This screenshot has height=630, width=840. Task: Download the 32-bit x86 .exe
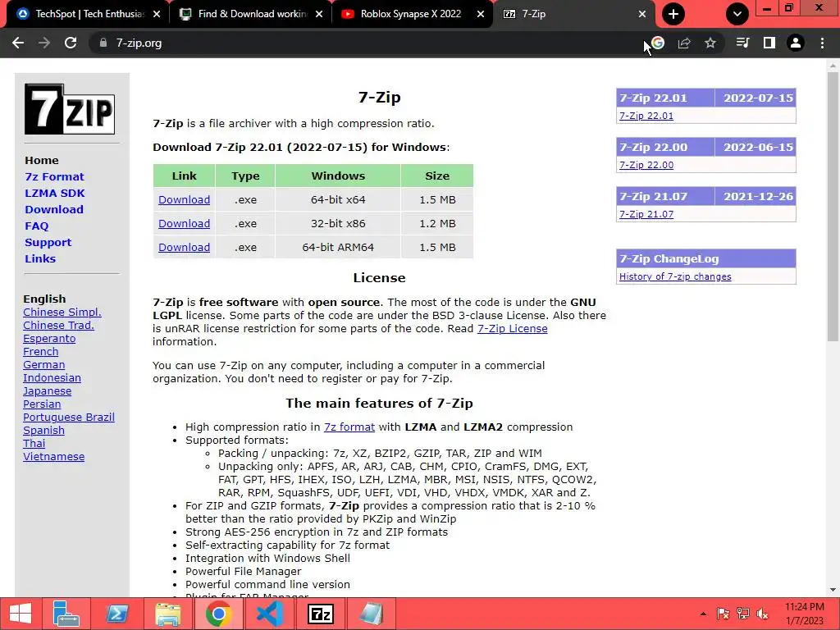point(184,223)
